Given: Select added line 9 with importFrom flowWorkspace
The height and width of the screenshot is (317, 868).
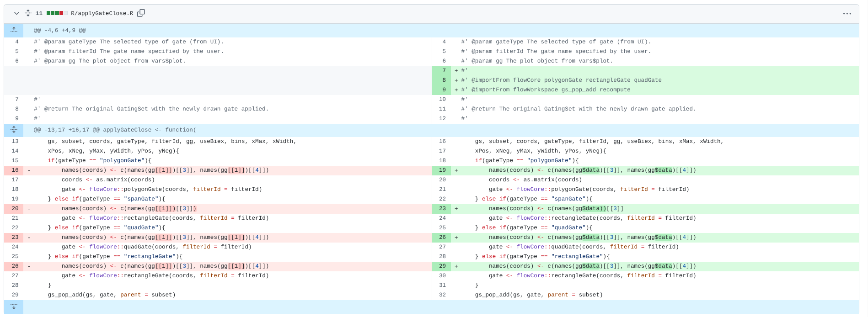Looking at the screenshot, I should pos(442,90).
